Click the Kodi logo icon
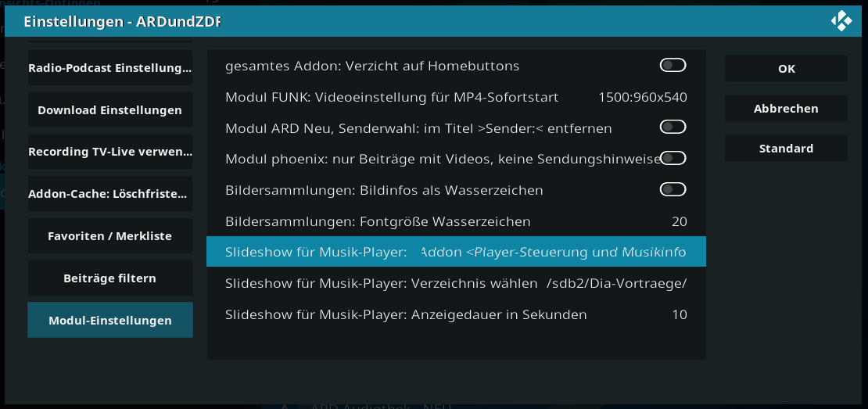This screenshot has width=868, height=409. [x=841, y=22]
